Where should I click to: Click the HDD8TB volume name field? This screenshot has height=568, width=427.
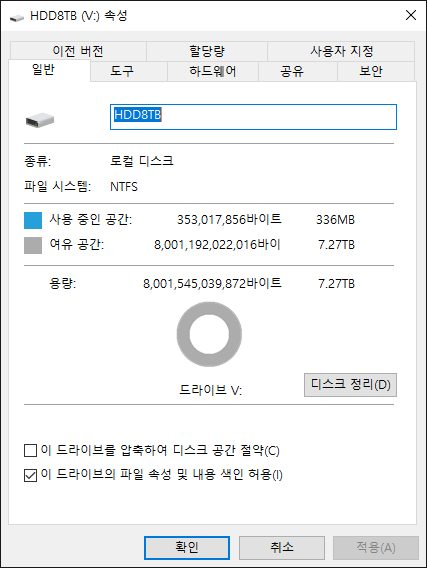click(253, 117)
